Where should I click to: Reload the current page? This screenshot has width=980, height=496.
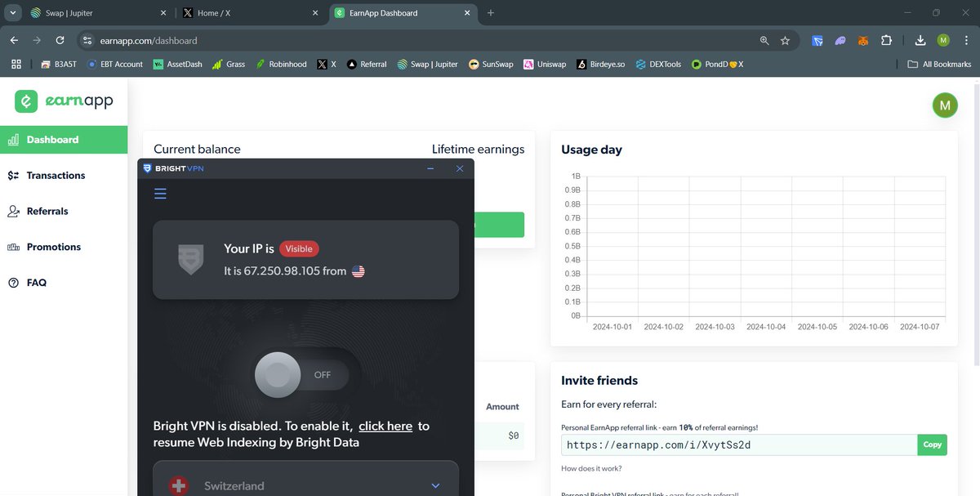coord(60,40)
